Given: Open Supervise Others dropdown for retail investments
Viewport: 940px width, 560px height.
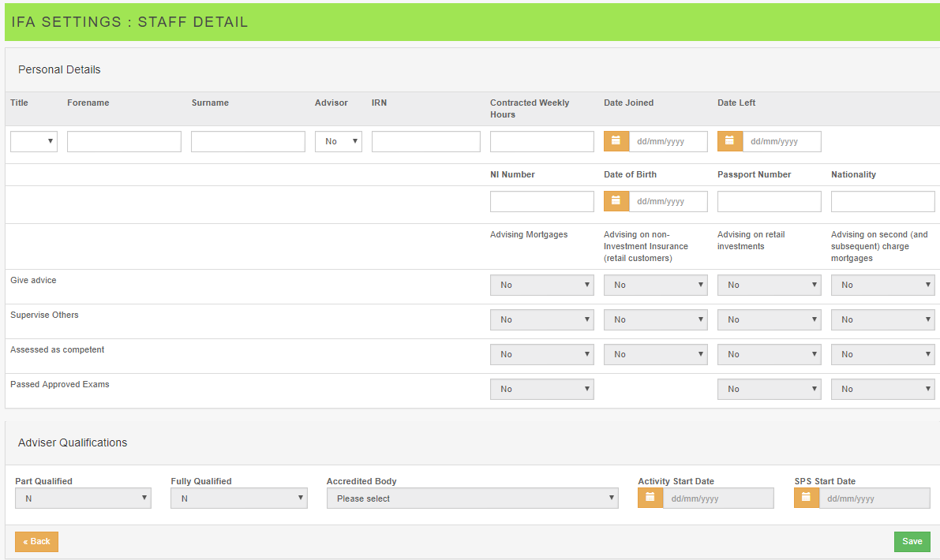Looking at the screenshot, I should pyautogui.click(x=769, y=319).
